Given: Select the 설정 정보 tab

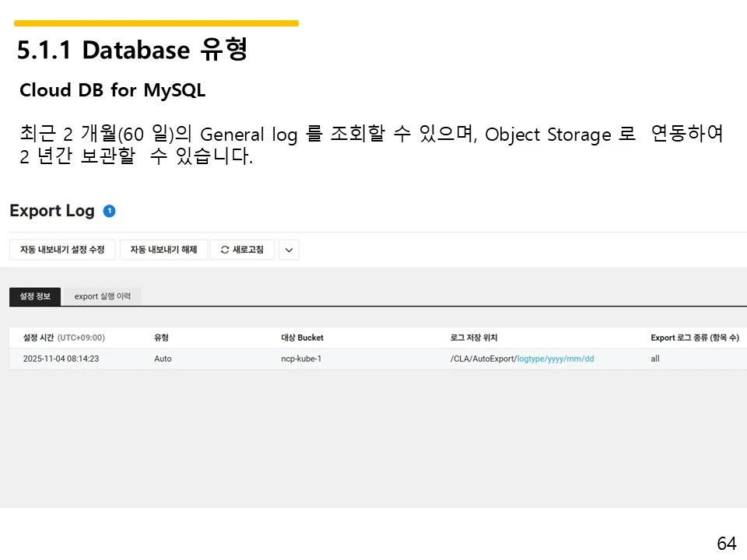Looking at the screenshot, I should pyautogui.click(x=34, y=296).
